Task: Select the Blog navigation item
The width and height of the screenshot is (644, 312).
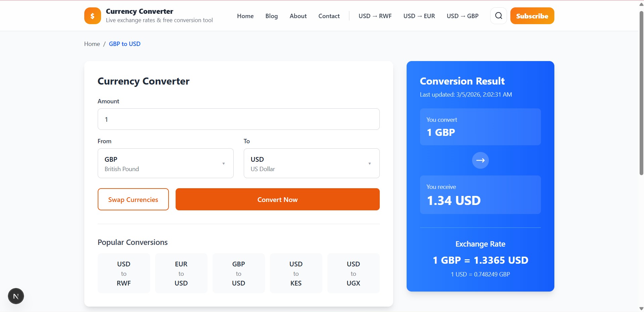Action: [x=271, y=16]
